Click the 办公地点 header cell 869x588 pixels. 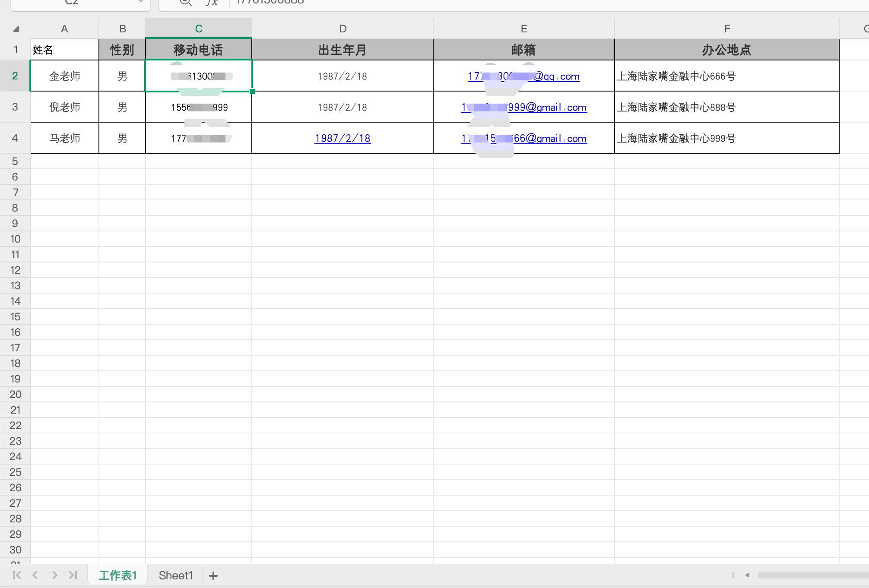point(726,50)
